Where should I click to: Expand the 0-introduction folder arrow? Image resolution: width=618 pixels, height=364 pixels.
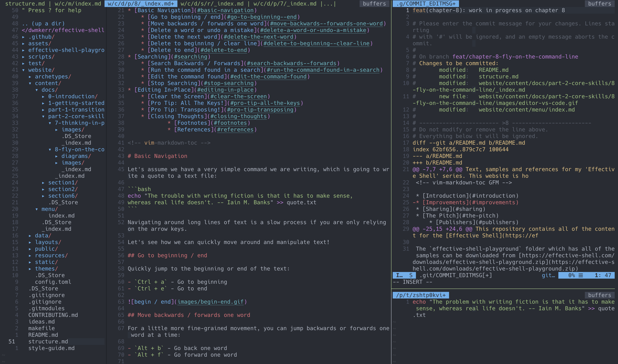click(x=43, y=96)
